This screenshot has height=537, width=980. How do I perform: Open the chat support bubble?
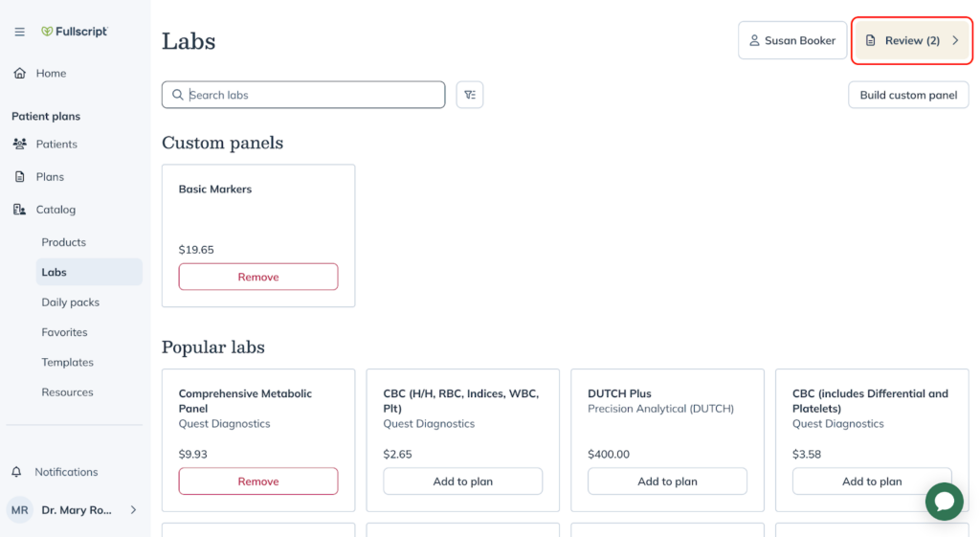point(945,502)
